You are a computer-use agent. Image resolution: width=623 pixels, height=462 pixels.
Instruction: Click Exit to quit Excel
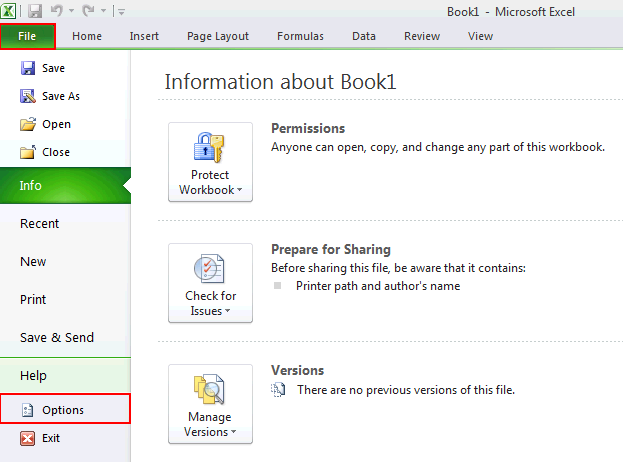coord(51,438)
